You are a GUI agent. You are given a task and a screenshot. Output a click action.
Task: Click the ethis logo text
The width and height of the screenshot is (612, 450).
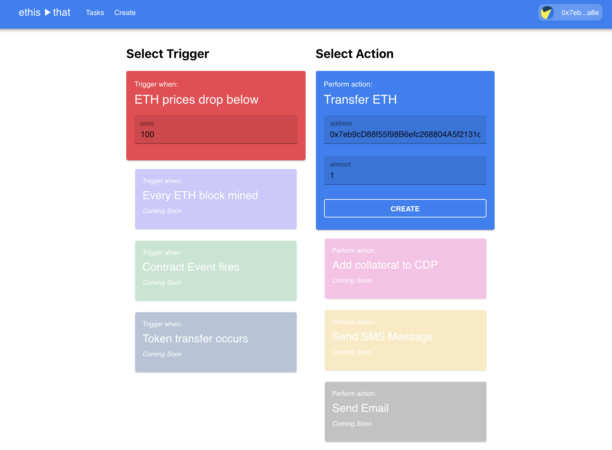click(x=29, y=12)
